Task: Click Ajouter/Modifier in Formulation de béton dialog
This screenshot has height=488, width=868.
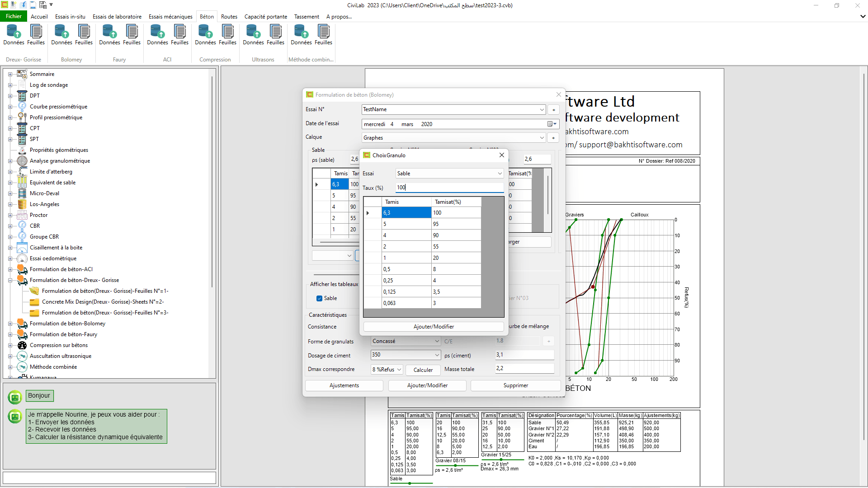Action: pyautogui.click(x=427, y=385)
